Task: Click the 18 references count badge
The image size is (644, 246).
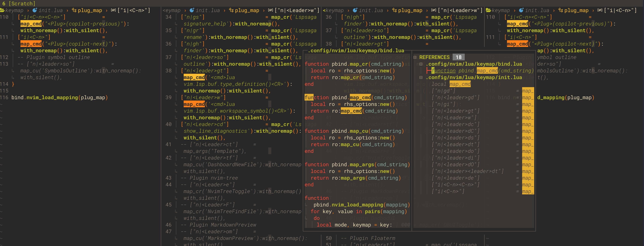Action: click(459, 57)
